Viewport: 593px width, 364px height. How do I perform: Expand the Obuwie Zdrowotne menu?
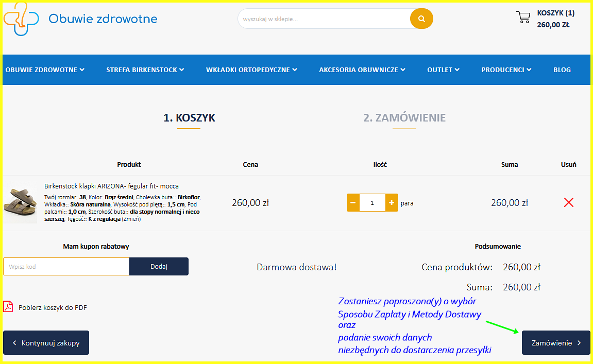[45, 70]
